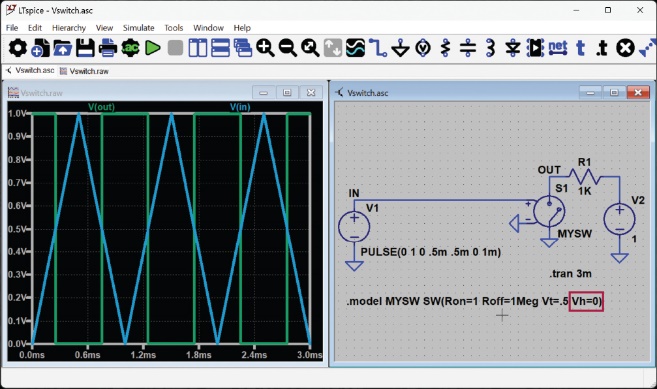Select the Inductor component icon
Viewport: 657px width, 389px height.
tap(490, 48)
